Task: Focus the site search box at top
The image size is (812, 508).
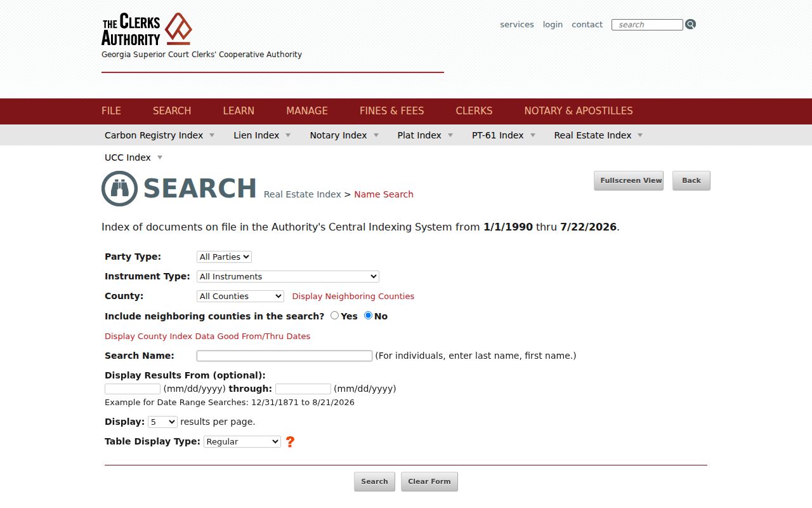Action: pos(647,25)
